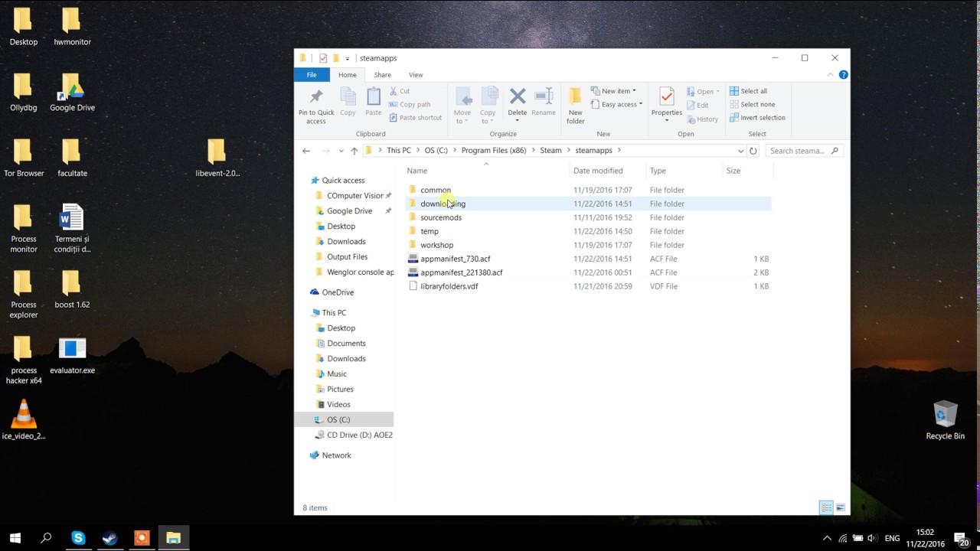
Task: Click the Explorer Help icon
Action: pyautogui.click(x=843, y=75)
